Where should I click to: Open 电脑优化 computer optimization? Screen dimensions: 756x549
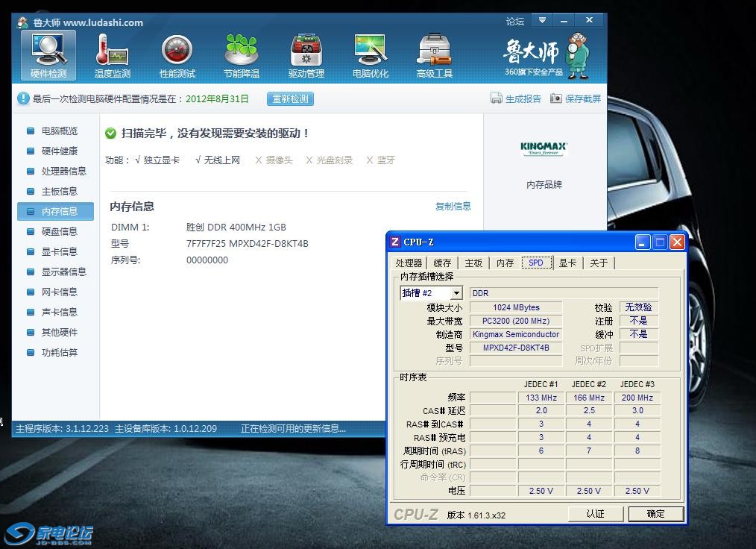point(371,55)
